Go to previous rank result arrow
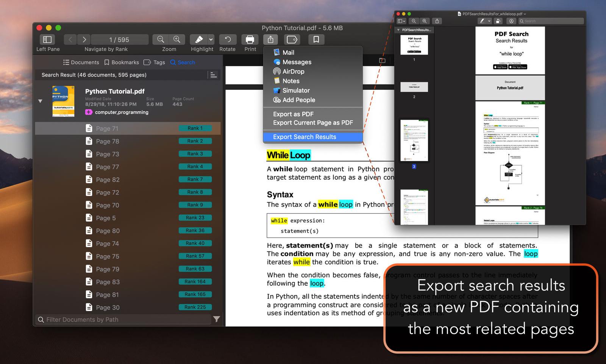The height and width of the screenshot is (364, 606). pyautogui.click(x=70, y=39)
